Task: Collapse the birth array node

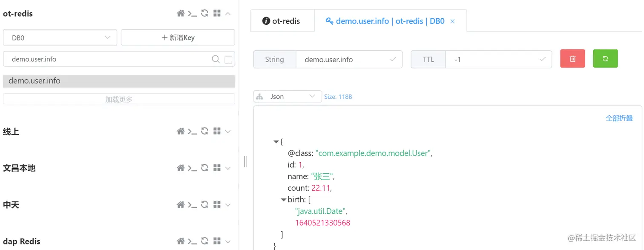Action: coord(284,200)
